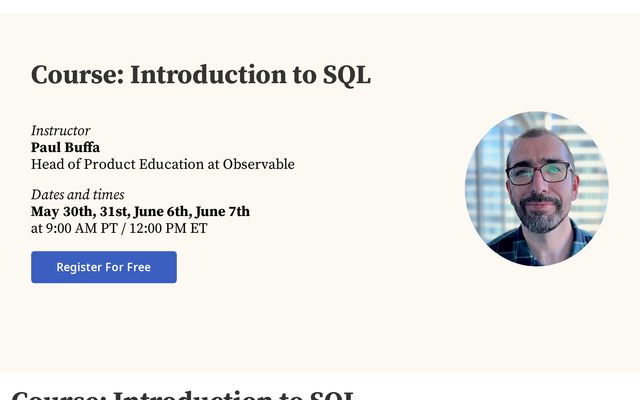Click the eyeglasses in the instructor photo

pyautogui.click(x=539, y=173)
